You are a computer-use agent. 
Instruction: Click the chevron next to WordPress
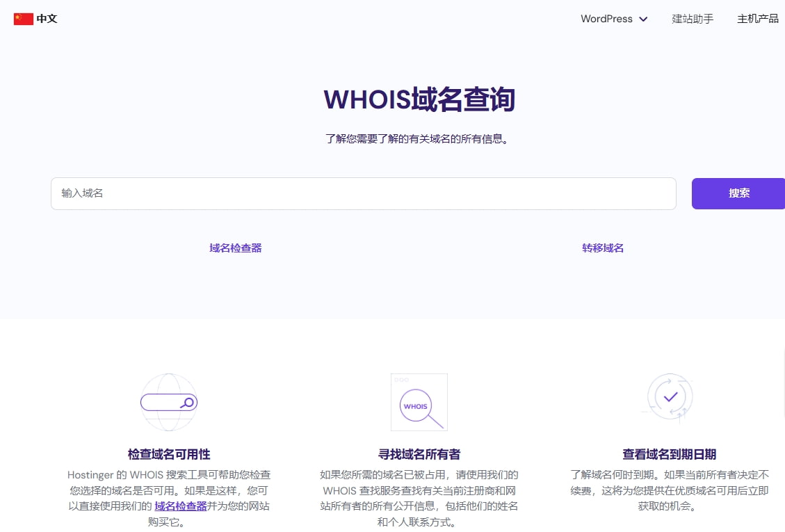coord(643,19)
